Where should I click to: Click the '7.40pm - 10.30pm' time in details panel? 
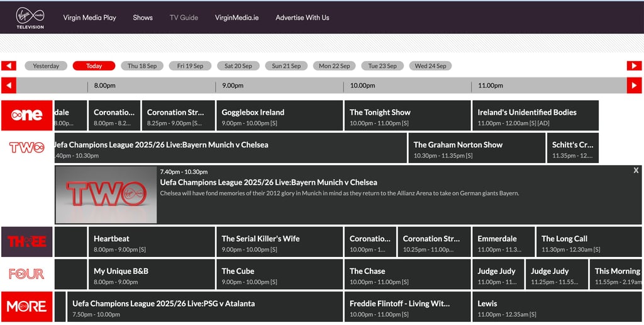184,172
